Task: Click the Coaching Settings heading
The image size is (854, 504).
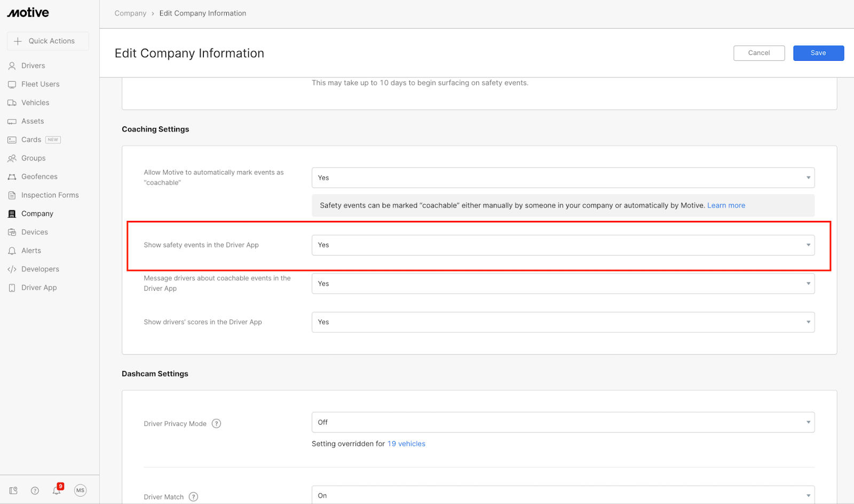Action: point(155,129)
